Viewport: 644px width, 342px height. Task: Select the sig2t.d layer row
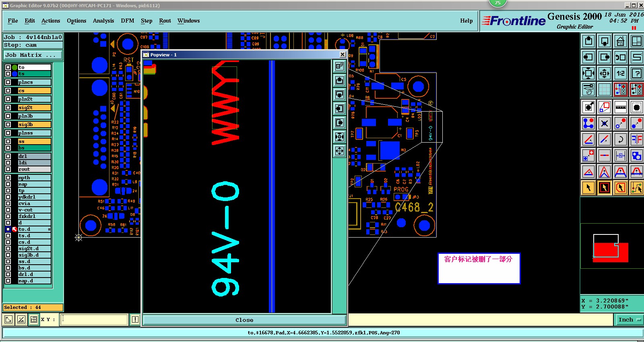34,249
